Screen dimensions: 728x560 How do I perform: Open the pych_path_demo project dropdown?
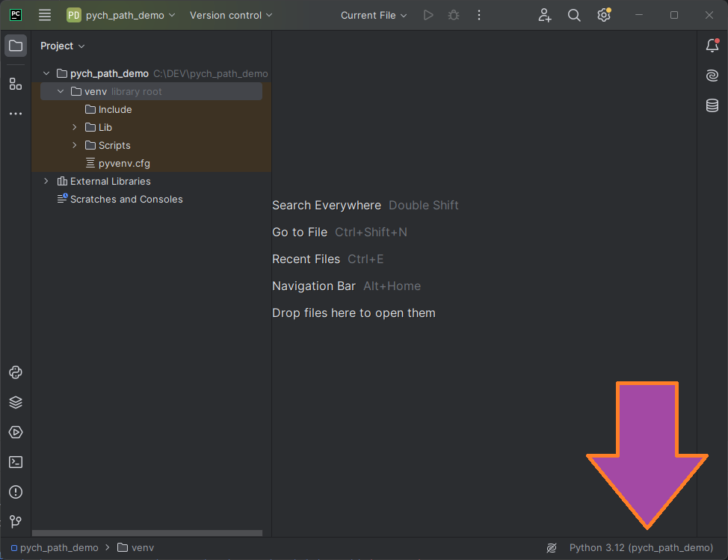click(130, 15)
